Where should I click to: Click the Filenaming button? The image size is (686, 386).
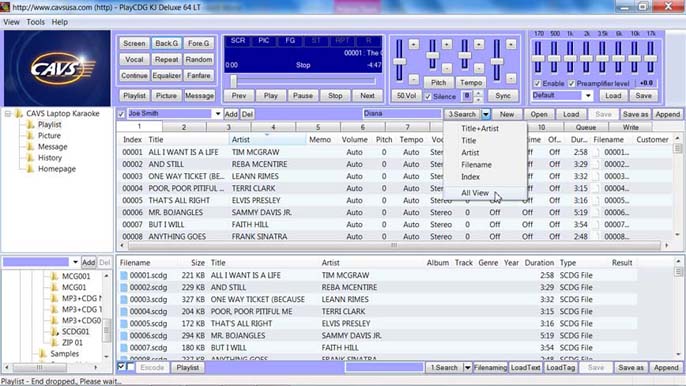(x=490, y=368)
